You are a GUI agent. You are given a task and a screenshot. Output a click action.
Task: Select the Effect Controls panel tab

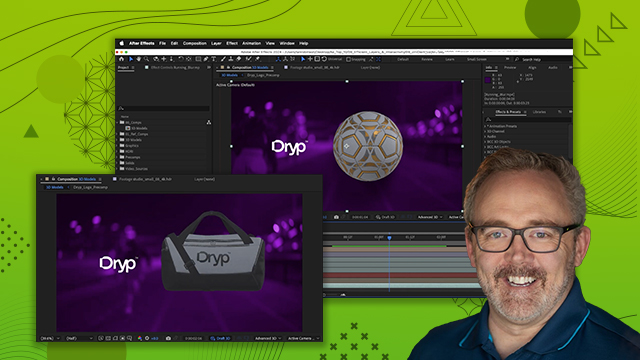[x=175, y=67]
